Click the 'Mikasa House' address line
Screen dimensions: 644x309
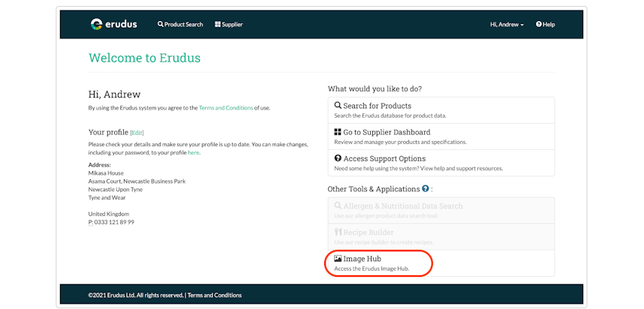(x=106, y=173)
